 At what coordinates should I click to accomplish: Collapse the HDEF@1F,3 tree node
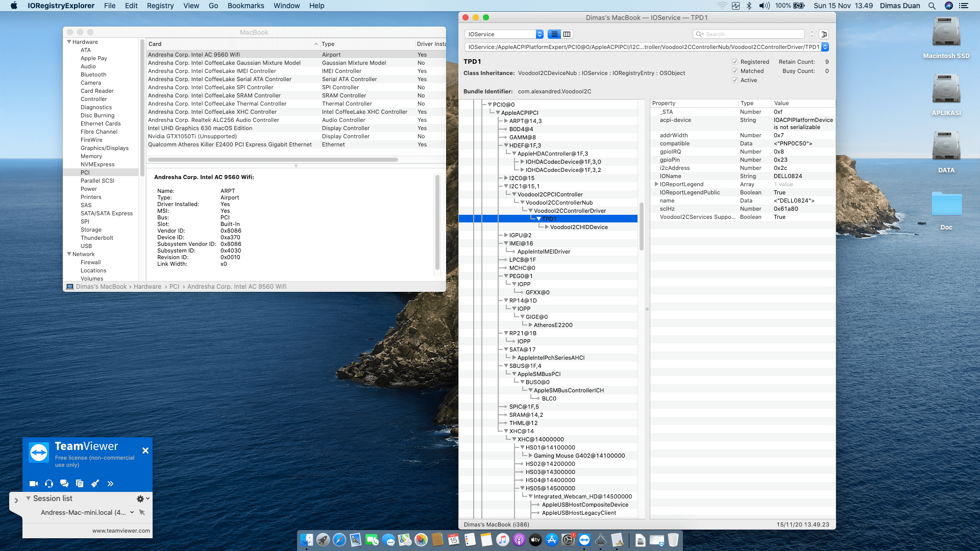506,145
